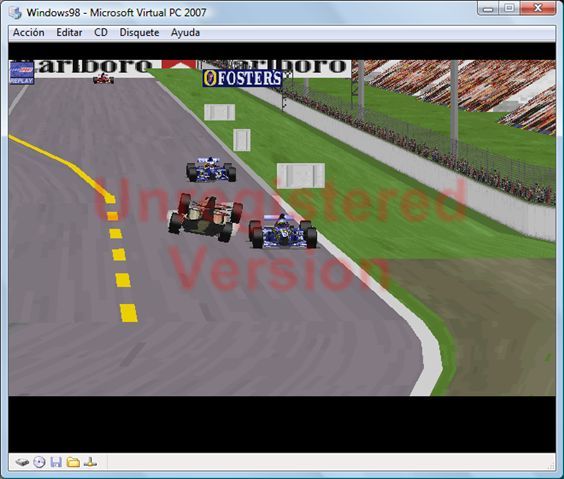Click the floppy disk status icon
Image resolution: width=564 pixels, height=479 pixels.
tap(56, 462)
